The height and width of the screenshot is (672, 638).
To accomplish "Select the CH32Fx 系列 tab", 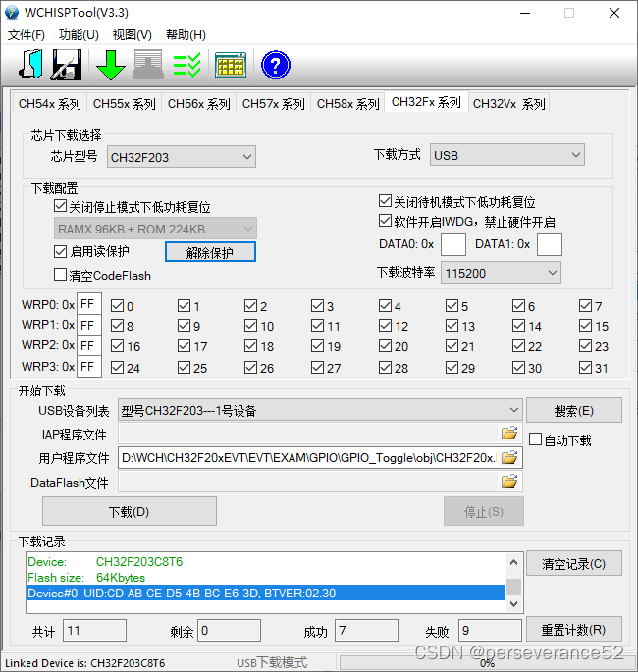I will tap(426, 102).
